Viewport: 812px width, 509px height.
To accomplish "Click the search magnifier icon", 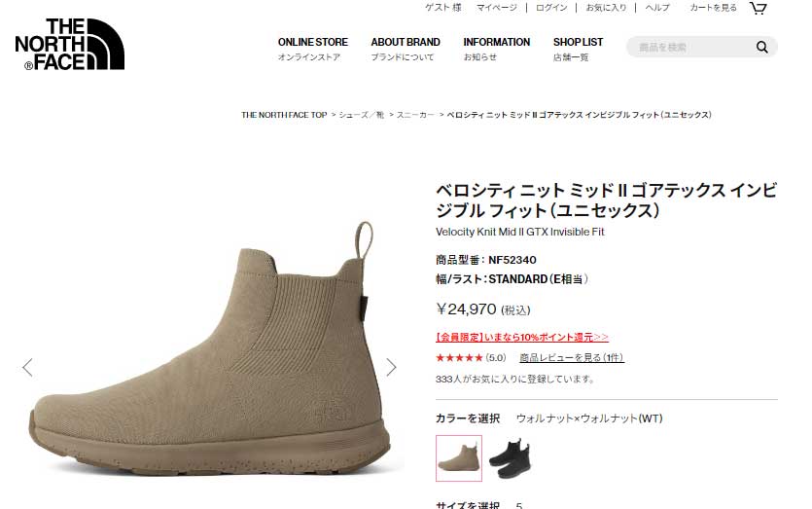I will click(761, 47).
